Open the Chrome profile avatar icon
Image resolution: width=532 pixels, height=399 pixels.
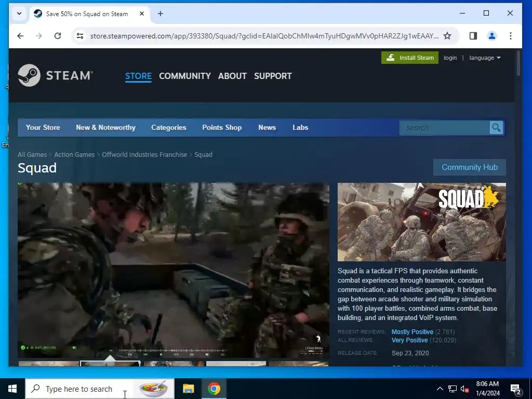(x=492, y=36)
